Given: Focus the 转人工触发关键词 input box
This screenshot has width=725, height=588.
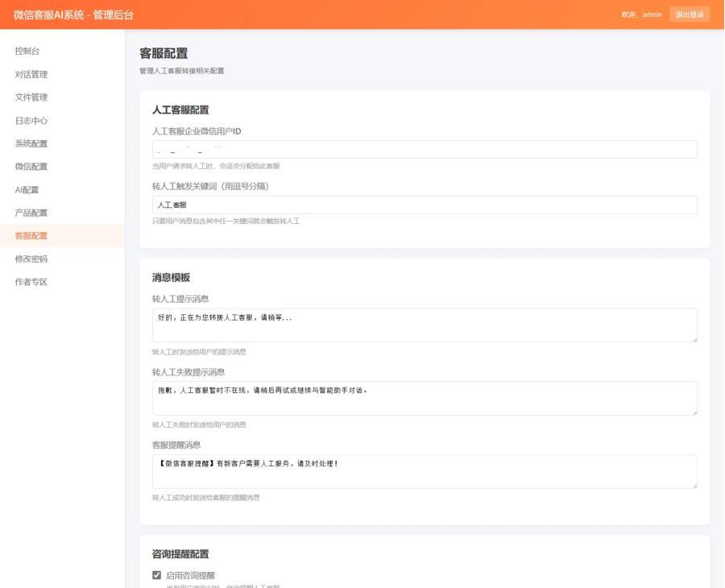Looking at the screenshot, I should click(425, 205).
